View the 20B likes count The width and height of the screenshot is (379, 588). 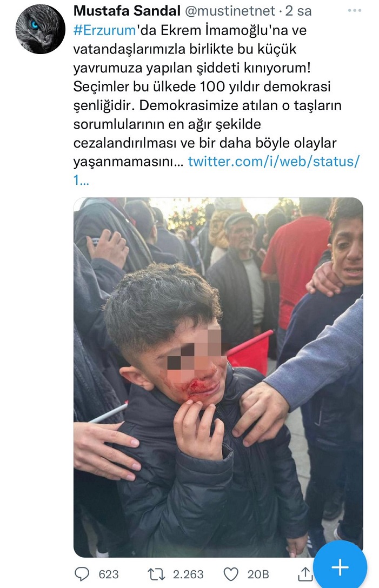[x=258, y=574]
